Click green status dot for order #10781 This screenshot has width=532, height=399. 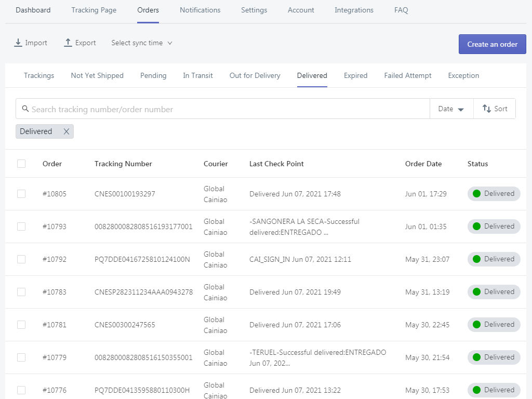tap(476, 325)
